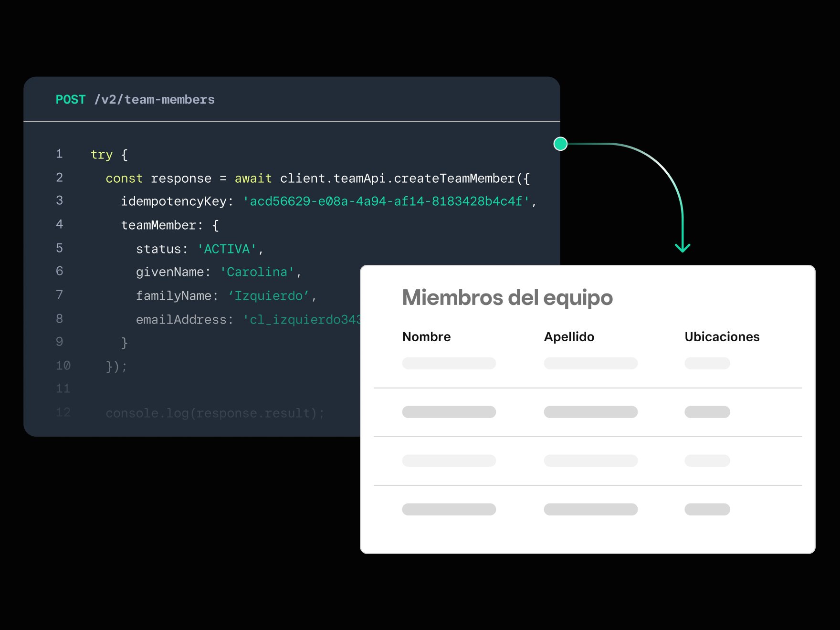The height and width of the screenshot is (630, 840).
Task: Click the 'ACTIVA' status value
Action: tap(227, 249)
